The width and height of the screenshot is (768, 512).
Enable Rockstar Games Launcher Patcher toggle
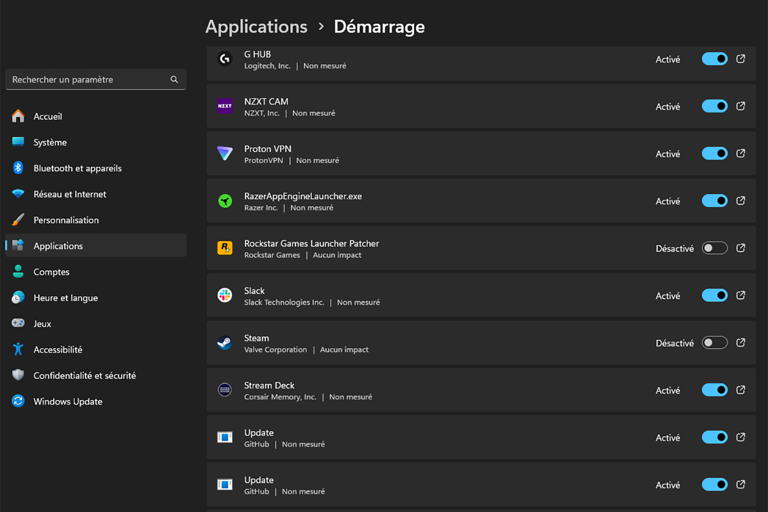coord(715,248)
